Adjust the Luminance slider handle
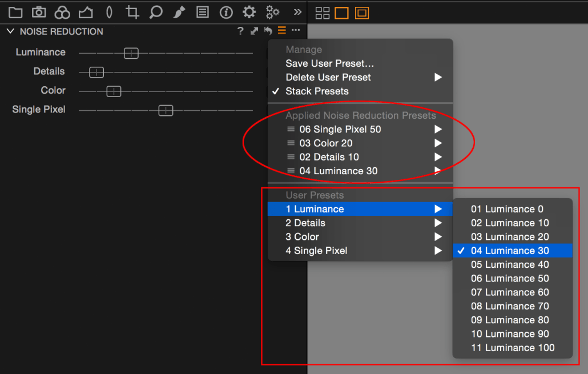The height and width of the screenshot is (374, 588). 131,53
